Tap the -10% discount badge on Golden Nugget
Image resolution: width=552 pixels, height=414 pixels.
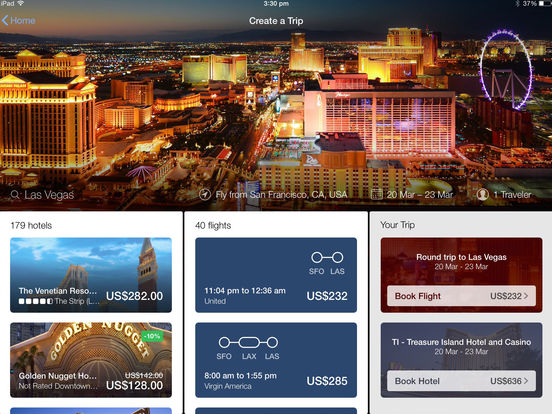(x=153, y=336)
